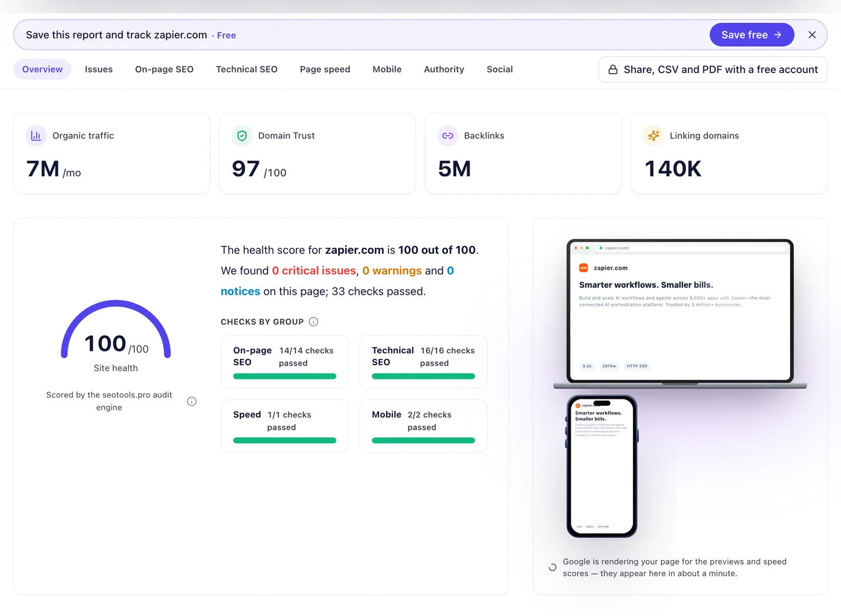This screenshot has width=841, height=616.
Task: Click the 'Free' label in the banner
Action: (x=227, y=36)
